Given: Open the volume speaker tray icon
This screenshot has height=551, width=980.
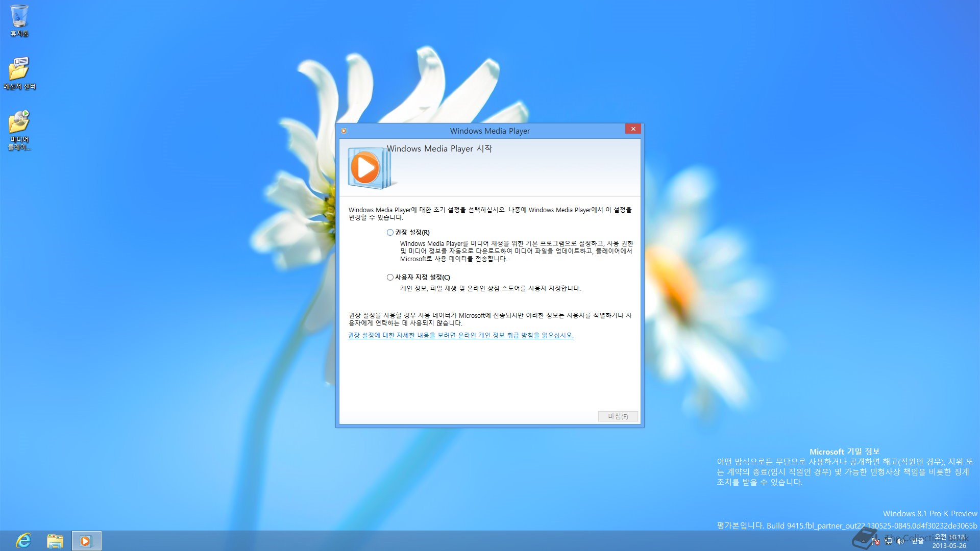Looking at the screenshot, I should (x=900, y=541).
